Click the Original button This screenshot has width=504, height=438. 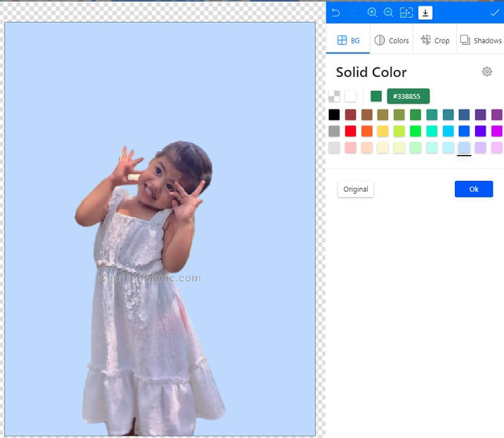pos(355,188)
